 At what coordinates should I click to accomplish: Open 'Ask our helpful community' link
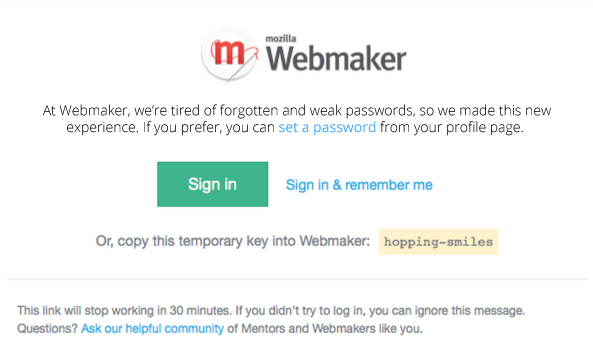click(152, 328)
